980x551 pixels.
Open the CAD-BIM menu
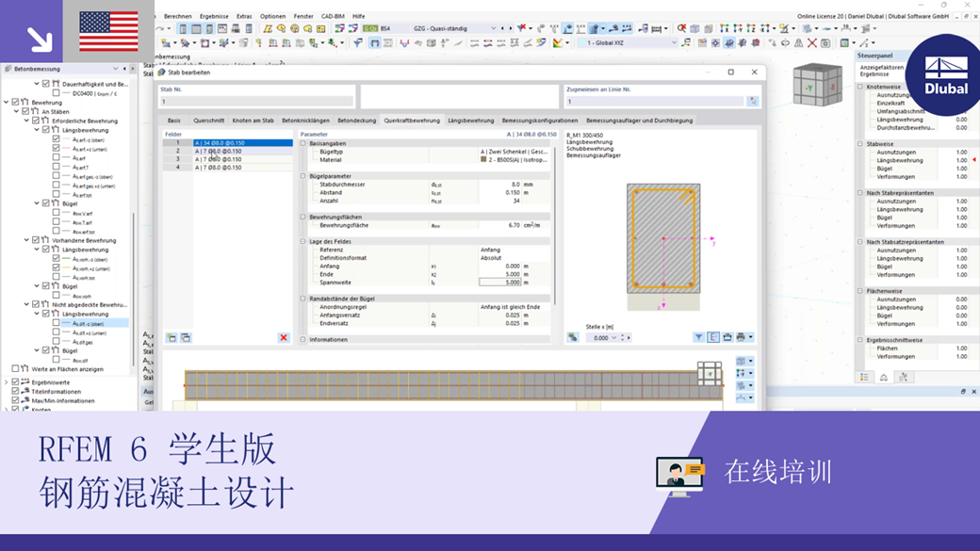pos(333,16)
